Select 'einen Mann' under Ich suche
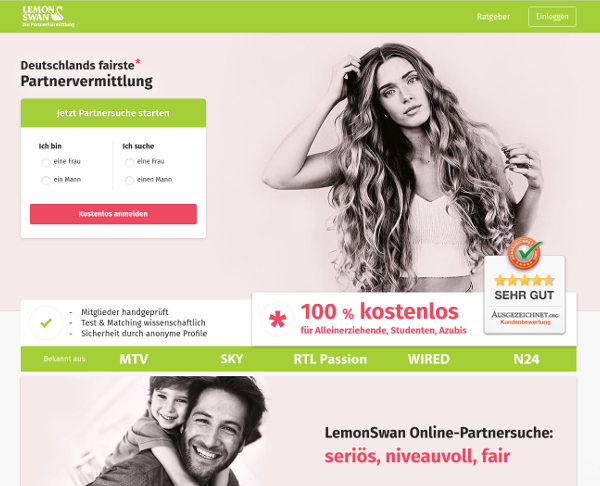 (129, 180)
